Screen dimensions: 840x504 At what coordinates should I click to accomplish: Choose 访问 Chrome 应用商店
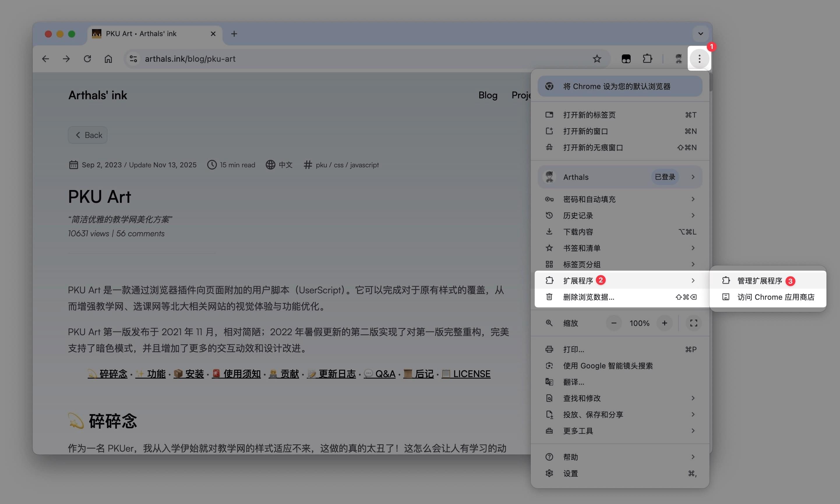point(775,297)
